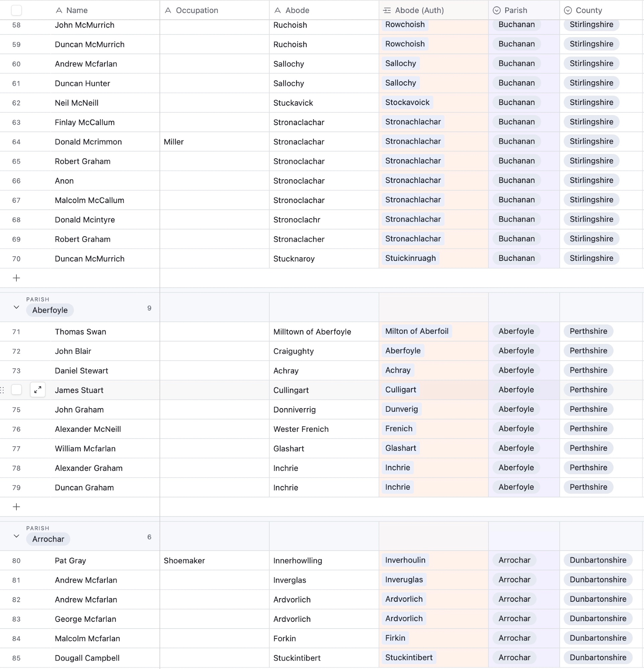Collapse the Arrochar parish group
Image resolution: width=644 pixels, height=669 pixels.
click(16, 536)
